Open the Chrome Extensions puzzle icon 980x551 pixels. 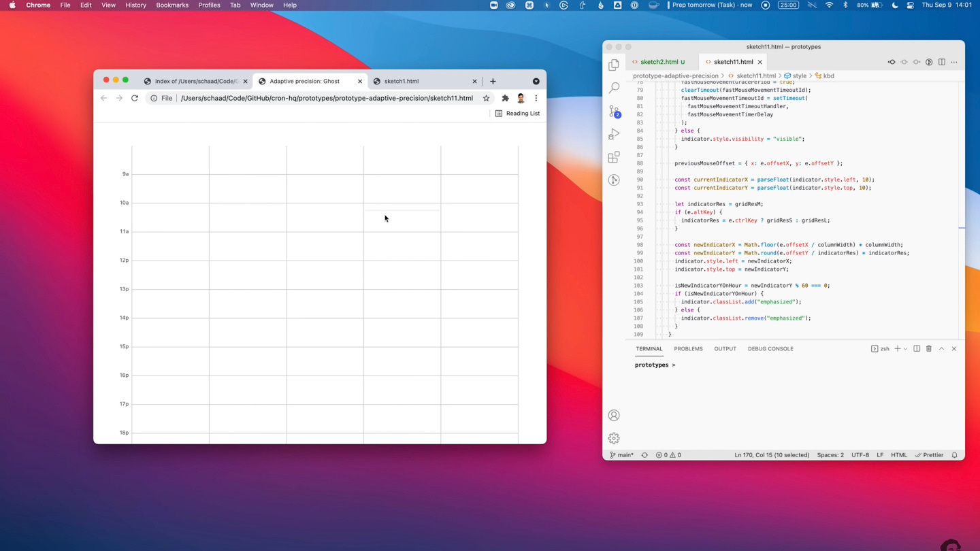(505, 98)
